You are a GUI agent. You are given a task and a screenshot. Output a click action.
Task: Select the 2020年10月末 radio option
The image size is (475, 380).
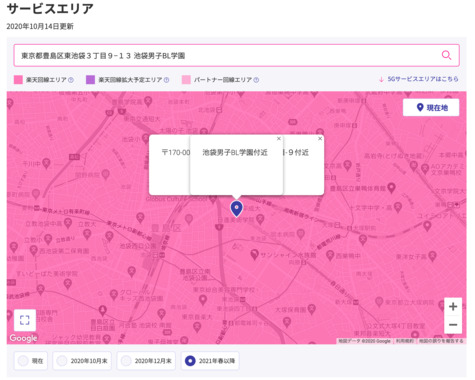tap(82, 361)
